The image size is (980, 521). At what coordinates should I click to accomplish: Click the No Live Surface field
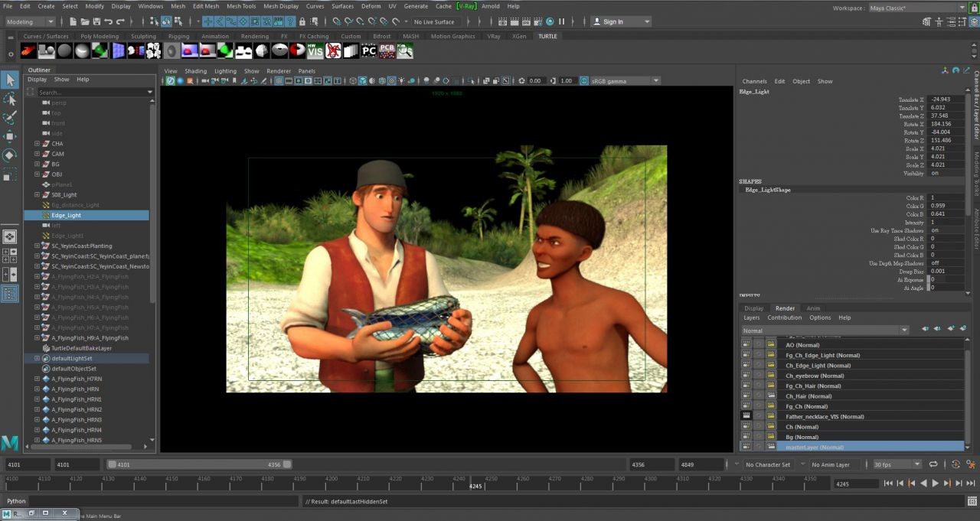(433, 21)
